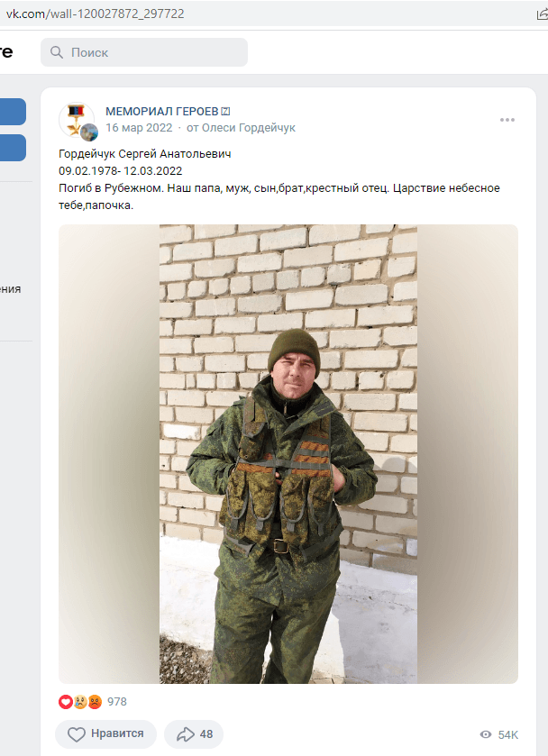
Task: Click the eye views icon near 54K
Action: (x=486, y=734)
